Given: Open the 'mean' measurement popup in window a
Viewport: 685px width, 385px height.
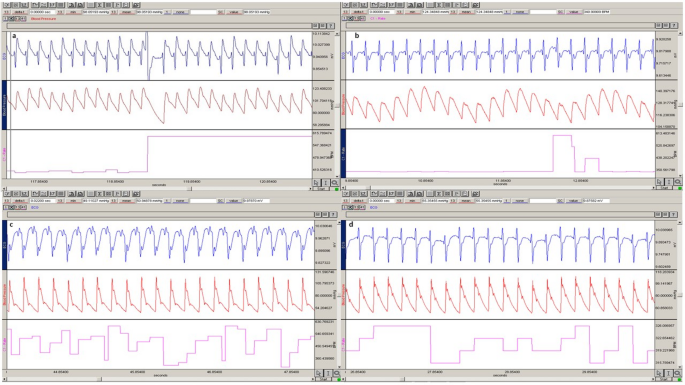Looking at the screenshot, I should click(x=127, y=12).
